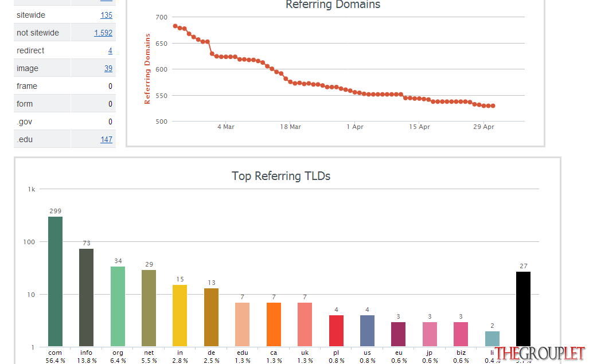Click the vertical red 'Referring Domains' axis title
Screen dimensions: 589x364
coord(147,69)
